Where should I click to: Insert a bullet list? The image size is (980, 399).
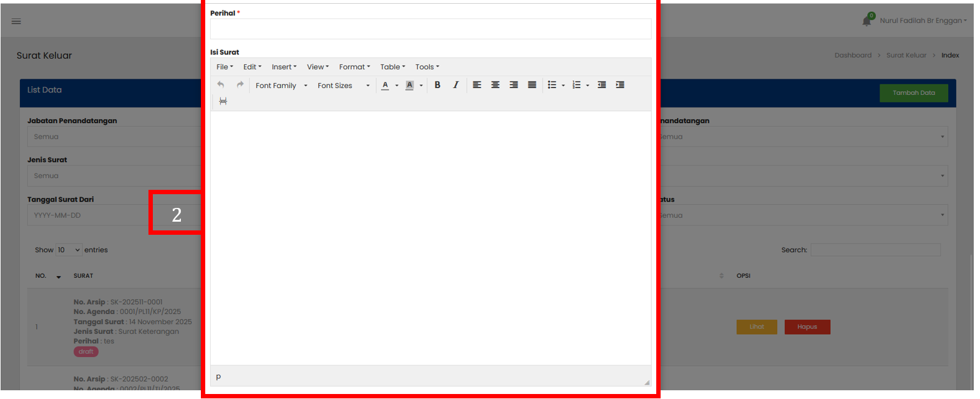(x=552, y=85)
